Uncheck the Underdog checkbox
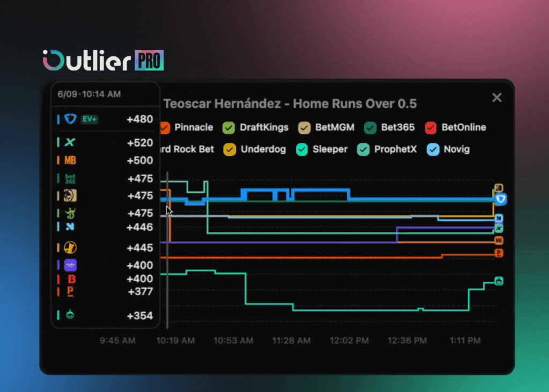 (x=229, y=149)
